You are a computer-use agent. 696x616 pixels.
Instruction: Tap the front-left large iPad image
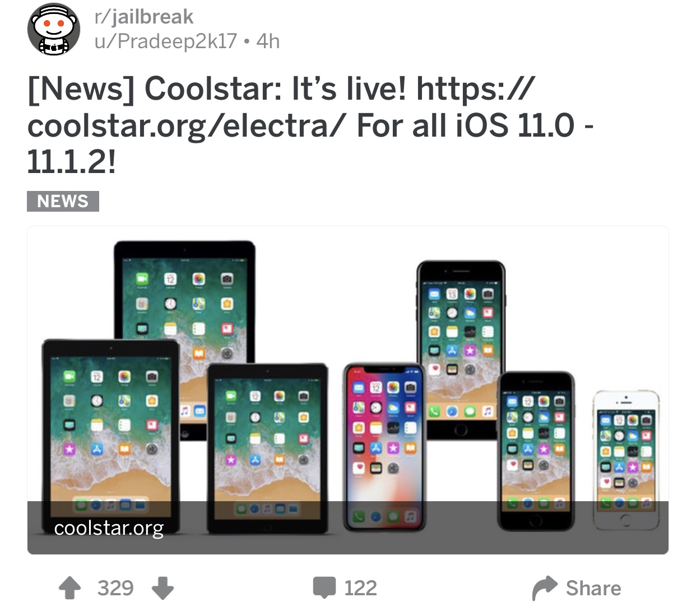tap(111, 436)
